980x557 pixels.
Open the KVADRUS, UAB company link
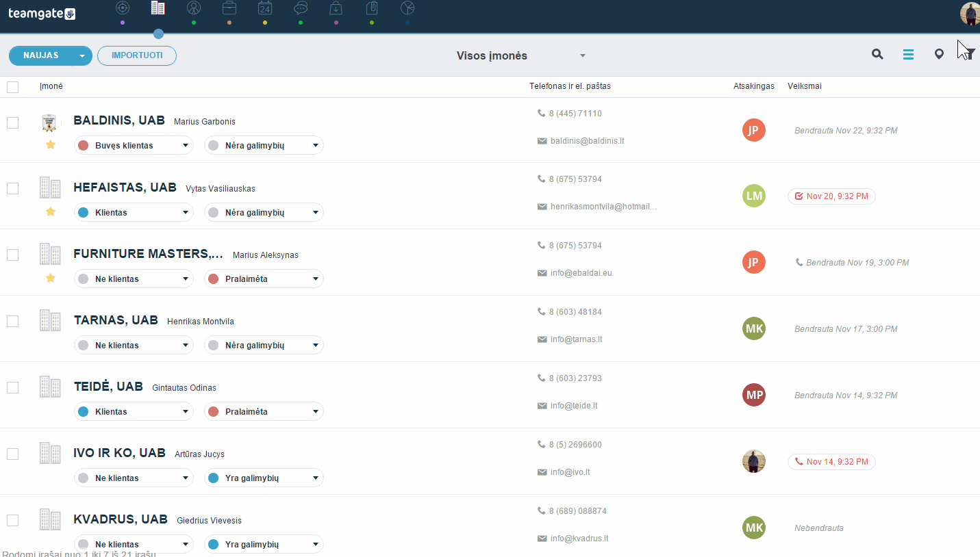121,519
